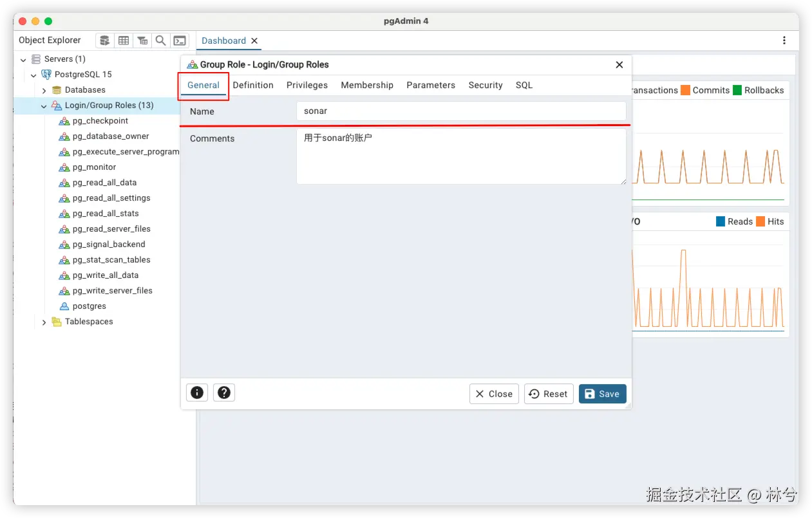Click the pg_database_owner role icon

click(x=64, y=136)
